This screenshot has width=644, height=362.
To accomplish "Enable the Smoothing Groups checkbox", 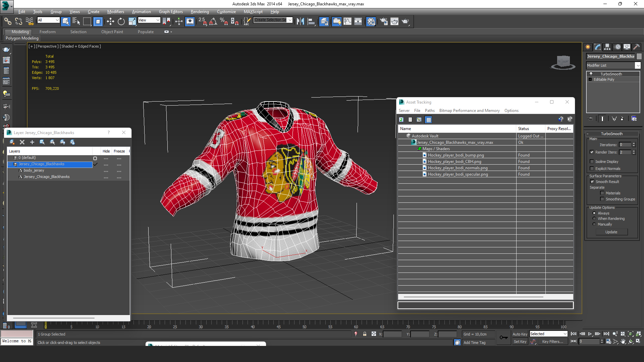I will click(x=602, y=199).
